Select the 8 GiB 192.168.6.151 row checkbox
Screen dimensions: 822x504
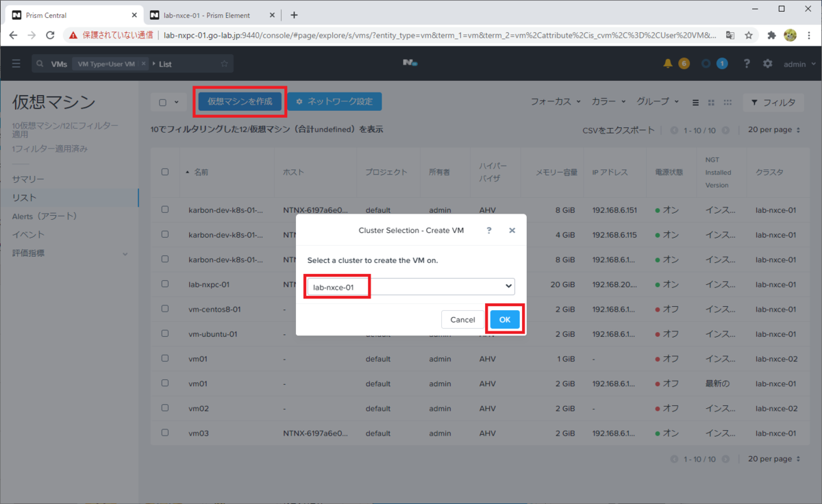(x=165, y=210)
